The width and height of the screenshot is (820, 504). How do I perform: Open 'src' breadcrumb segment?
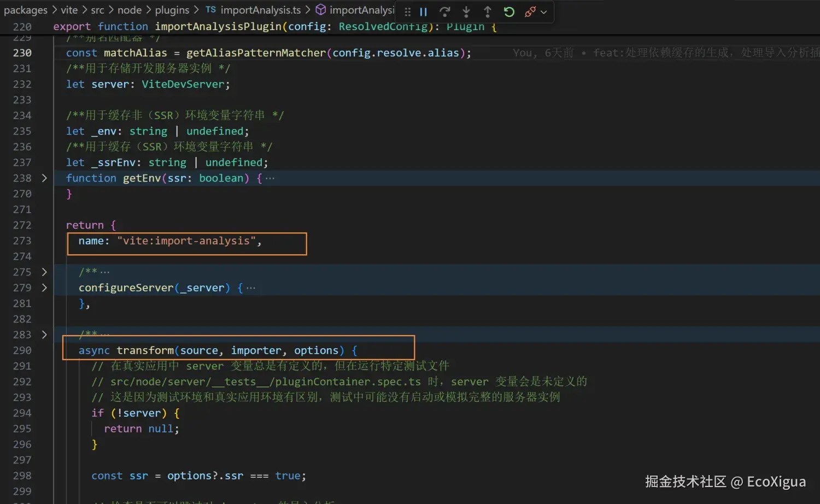pyautogui.click(x=97, y=10)
